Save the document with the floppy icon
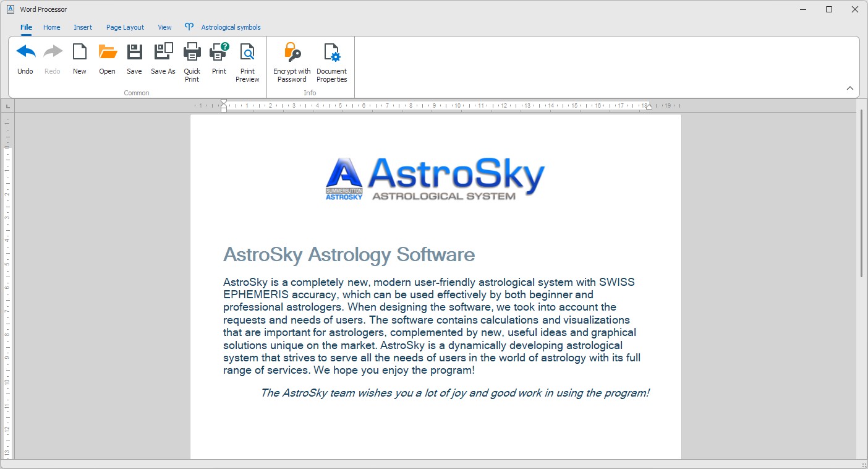The height and width of the screenshot is (469, 868). coord(135,52)
